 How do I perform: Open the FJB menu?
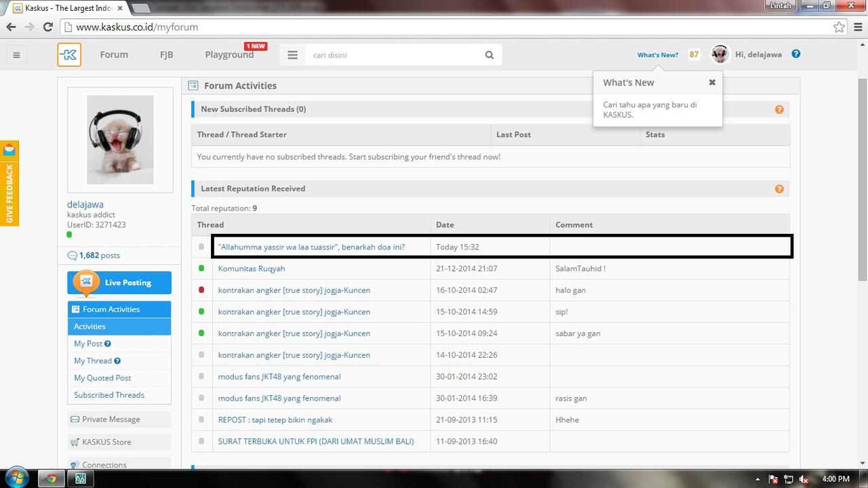click(166, 55)
